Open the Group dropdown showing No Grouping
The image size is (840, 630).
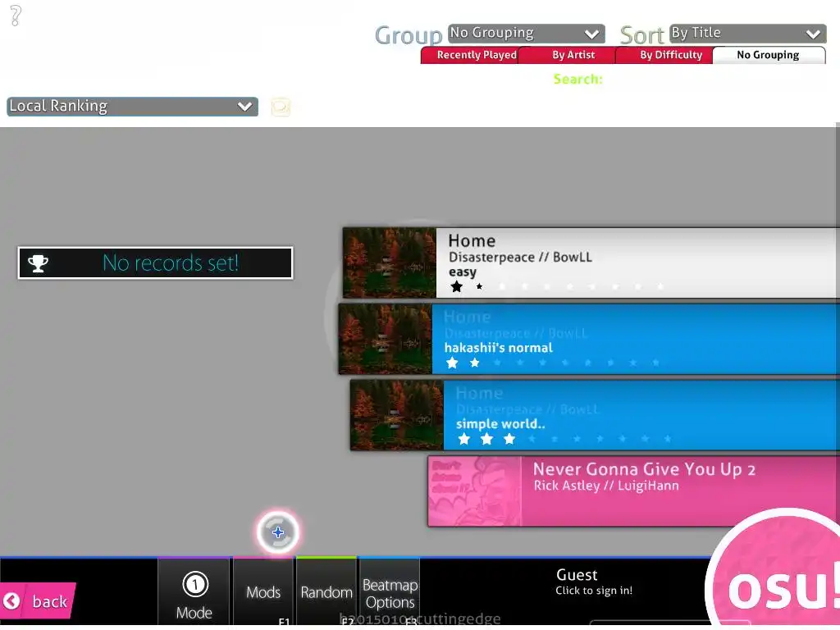click(526, 33)
